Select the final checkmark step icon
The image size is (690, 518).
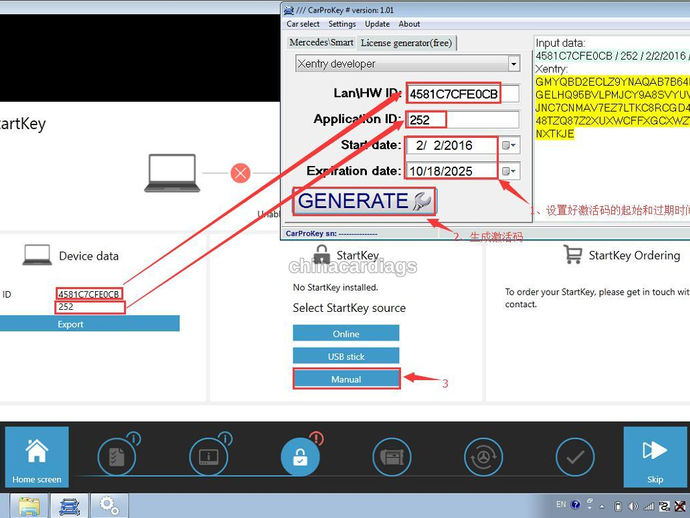[575, 457]
